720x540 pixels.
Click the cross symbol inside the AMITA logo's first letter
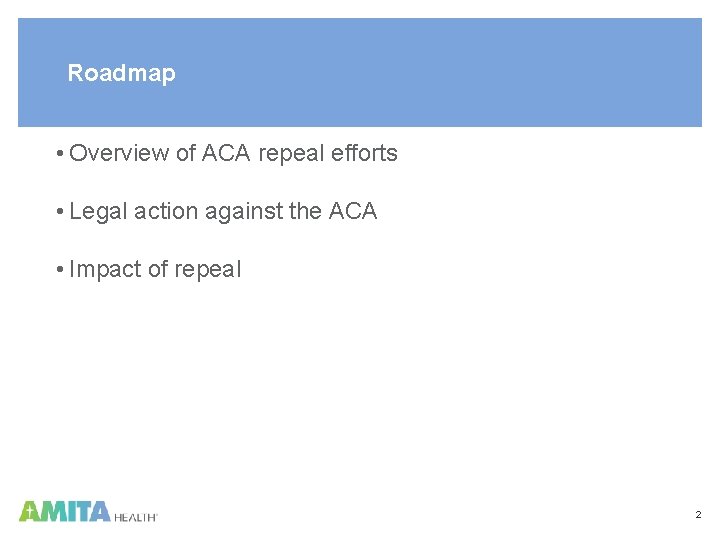pos(30,511)
